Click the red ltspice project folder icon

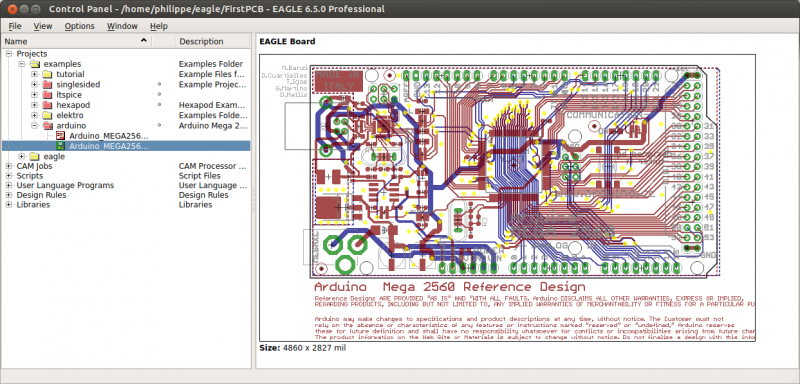pyautogui.click(x=47, y=95)
